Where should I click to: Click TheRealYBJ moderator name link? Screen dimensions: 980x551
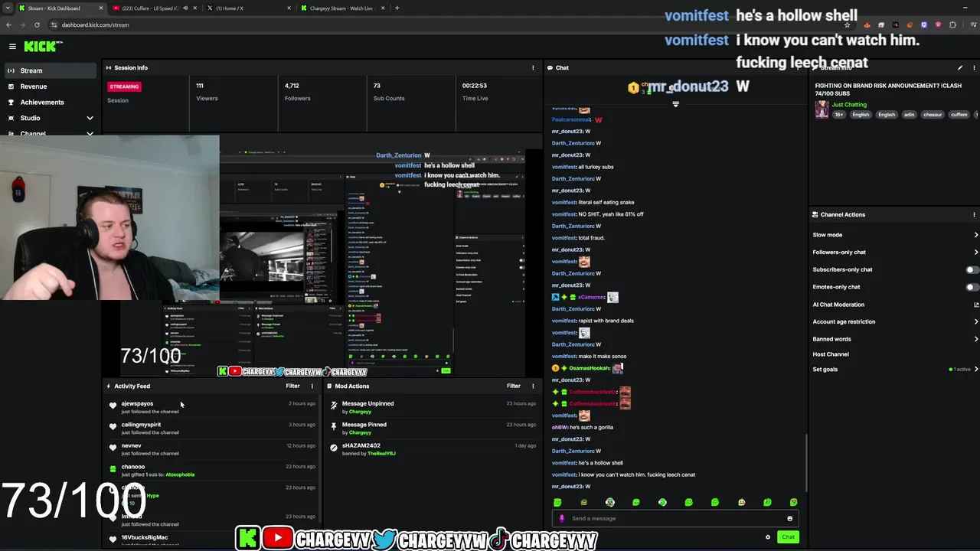(381, 453)
